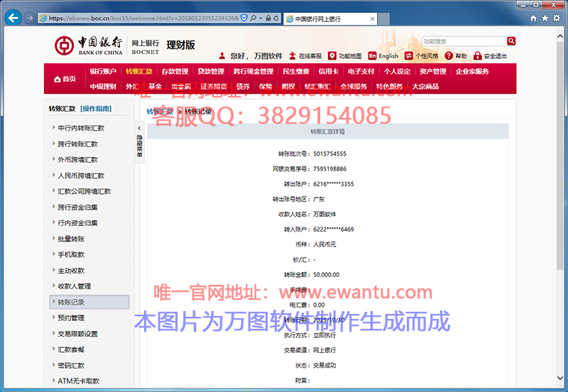
Task: Click 安全退出 to log out
Action: (x=490, y=56)
